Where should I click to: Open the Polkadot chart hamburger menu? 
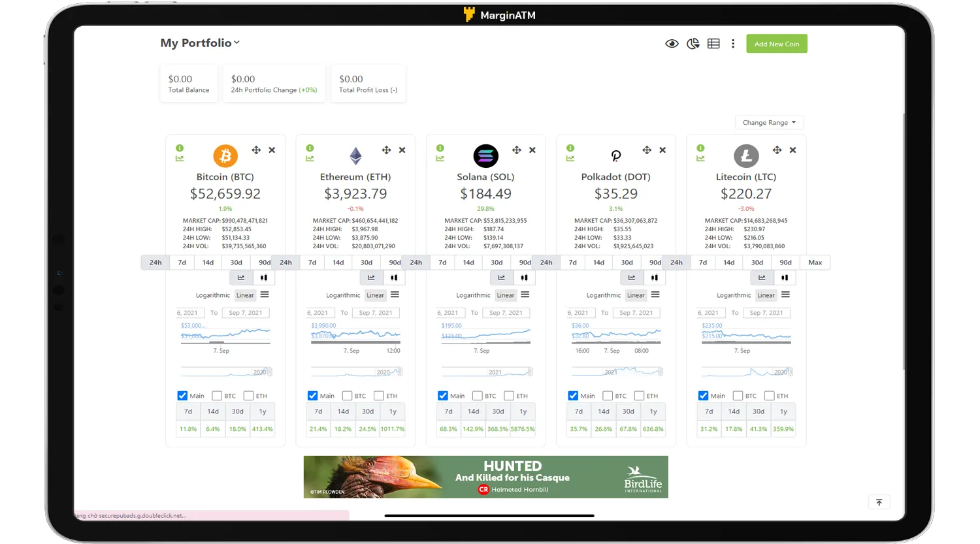pyautogui.click(x=655, y=295)
